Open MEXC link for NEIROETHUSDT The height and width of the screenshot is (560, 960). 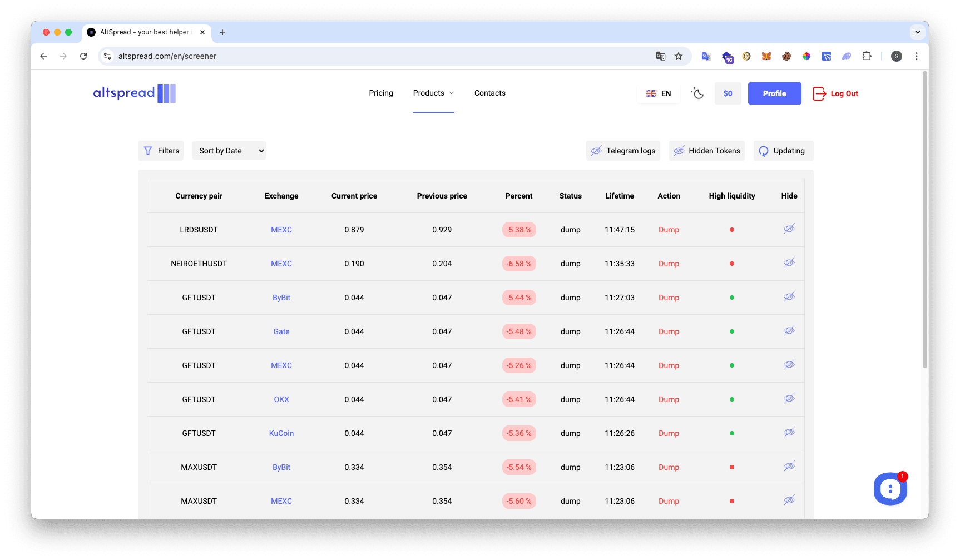(281, 264)
